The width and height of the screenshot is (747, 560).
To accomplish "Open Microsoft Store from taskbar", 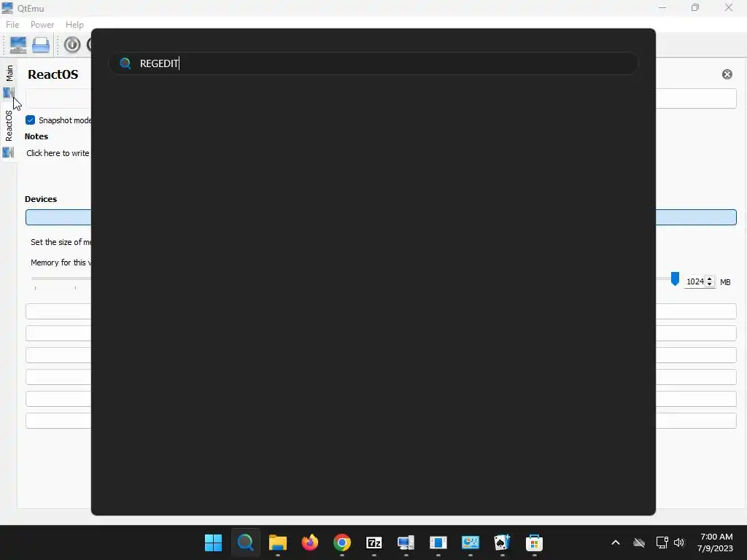I will point(534,542).
